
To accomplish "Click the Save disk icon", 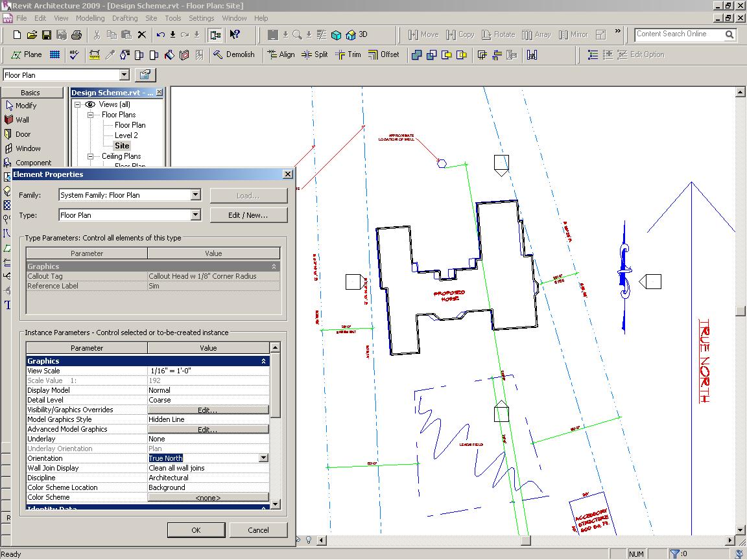I will [x=47, y=35].
